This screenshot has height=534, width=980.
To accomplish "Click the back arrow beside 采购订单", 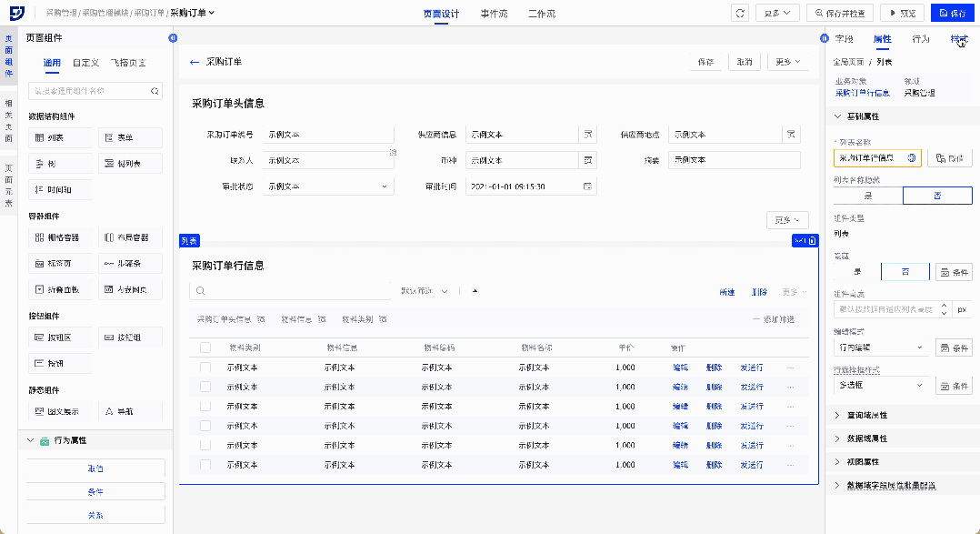I will pyautogui.click(x=194, y=62).
